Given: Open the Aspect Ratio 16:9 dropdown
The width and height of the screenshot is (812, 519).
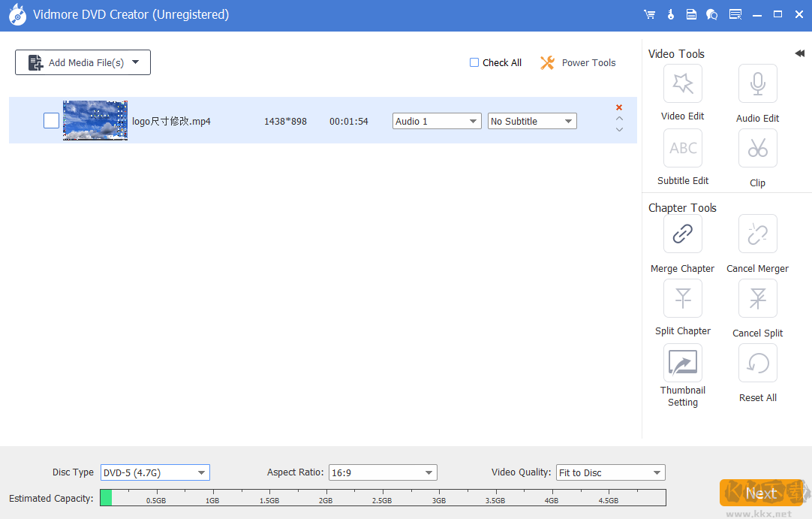Looking at the screenshot, I should pos(383,472).
